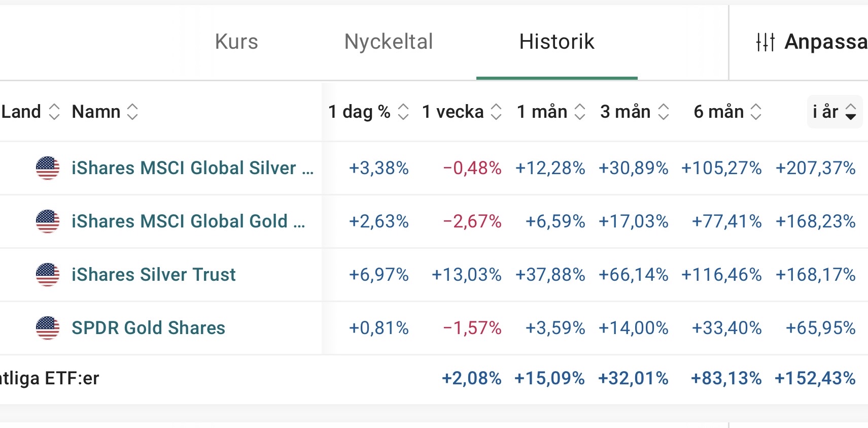The height and width of the screenshot is (428, 868).
Task: Sort by Namn column arrows
Action: click(x=132, y=112)
